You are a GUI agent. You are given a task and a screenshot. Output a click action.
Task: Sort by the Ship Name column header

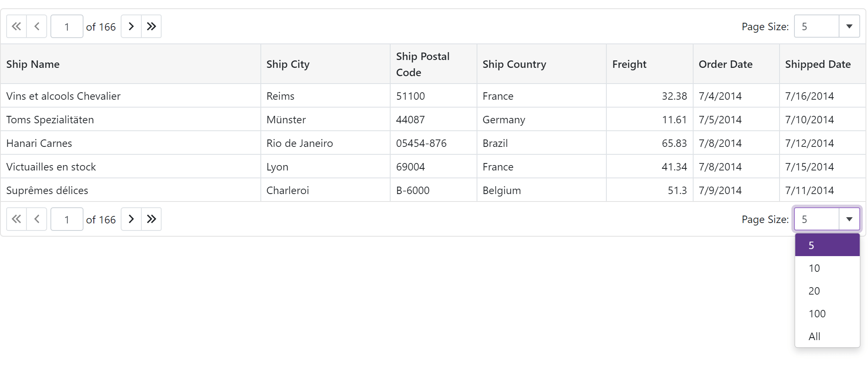coord(33,64)
